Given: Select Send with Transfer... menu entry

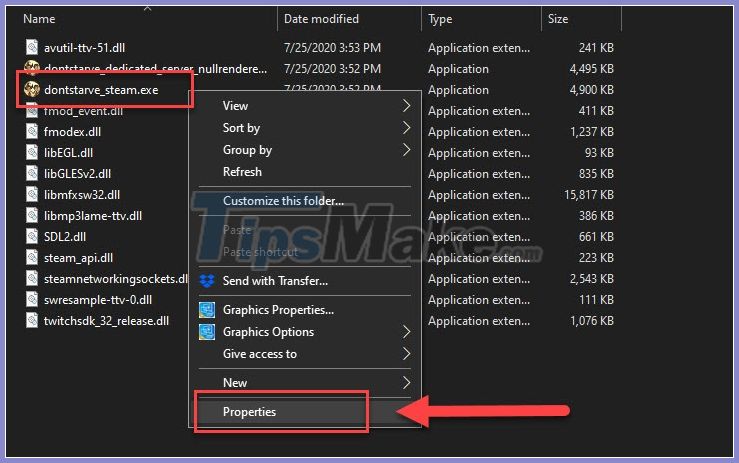Looking at the screenshot, I should pos(304,281).
